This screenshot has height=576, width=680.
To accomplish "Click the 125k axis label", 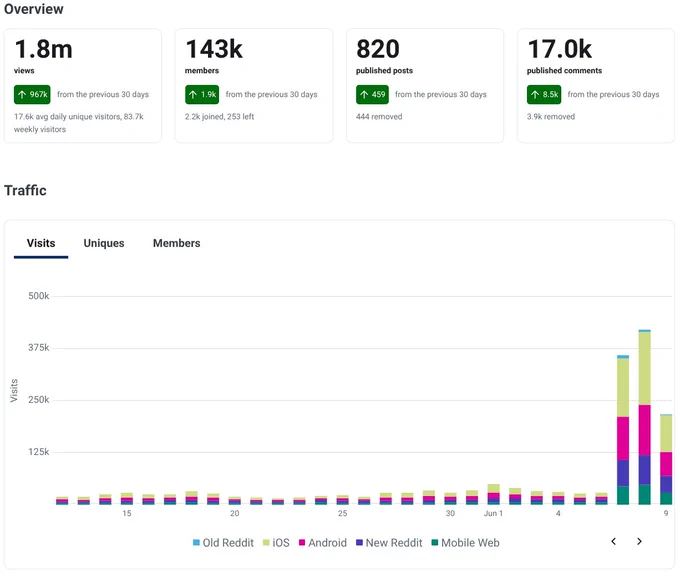I will (x=39, y=452).
